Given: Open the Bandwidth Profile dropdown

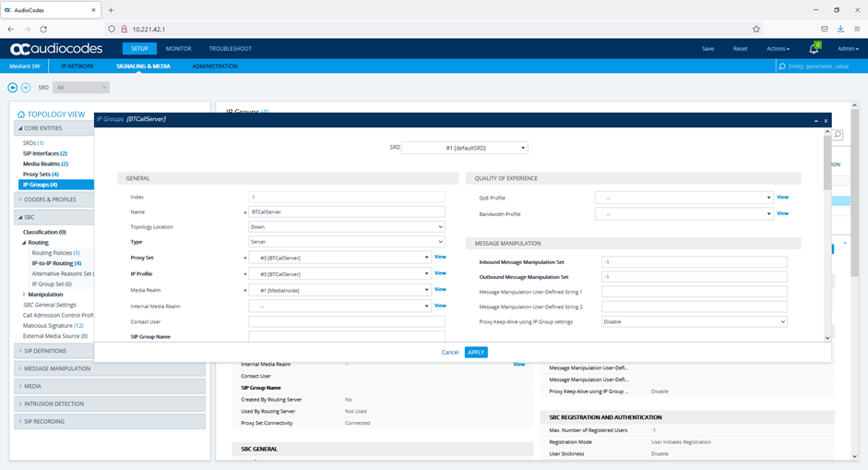Looking at the screenshot, I should pos(684,214).
